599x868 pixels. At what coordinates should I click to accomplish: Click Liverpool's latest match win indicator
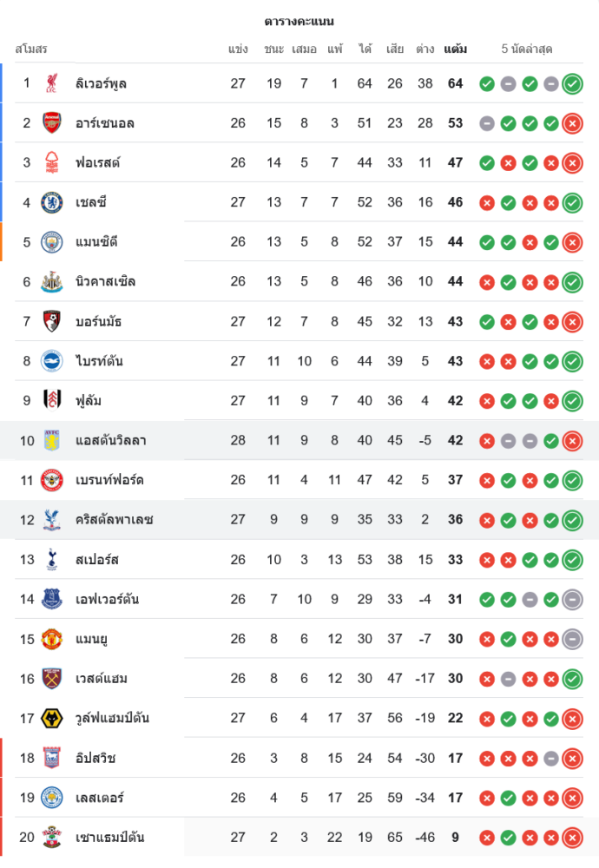point(572,84)
